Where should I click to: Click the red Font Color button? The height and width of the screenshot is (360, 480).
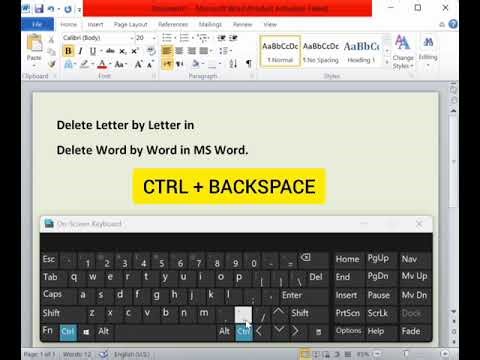coord(102,64)
